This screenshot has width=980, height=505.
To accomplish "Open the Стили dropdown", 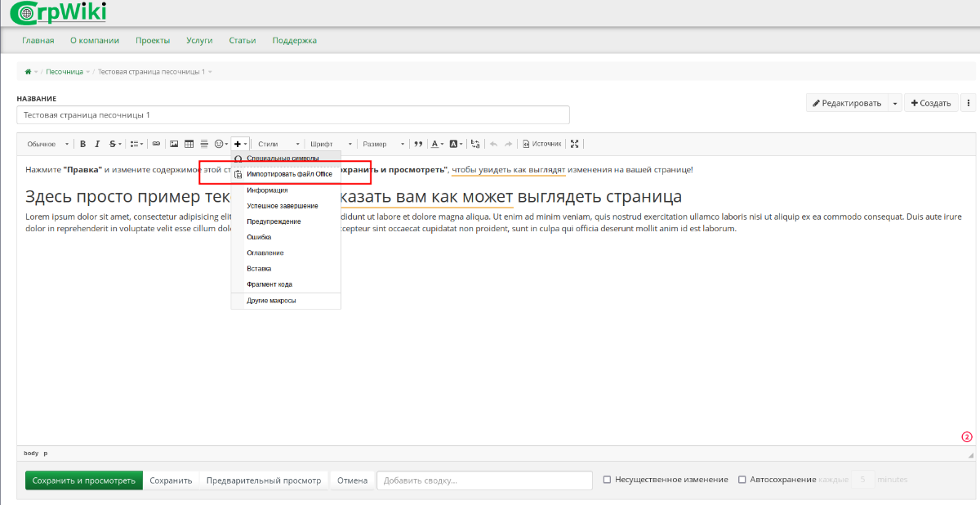I will tap(278, 144).
